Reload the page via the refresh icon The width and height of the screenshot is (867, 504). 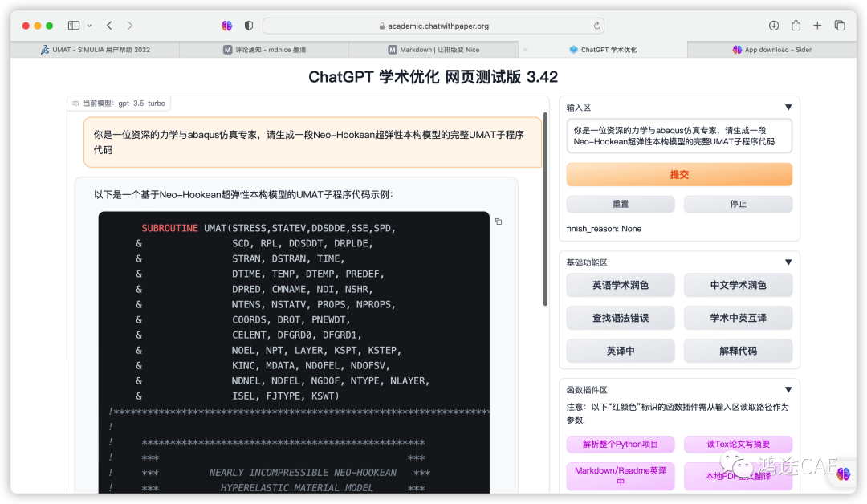pyautogui.click(x=597, y=25)
